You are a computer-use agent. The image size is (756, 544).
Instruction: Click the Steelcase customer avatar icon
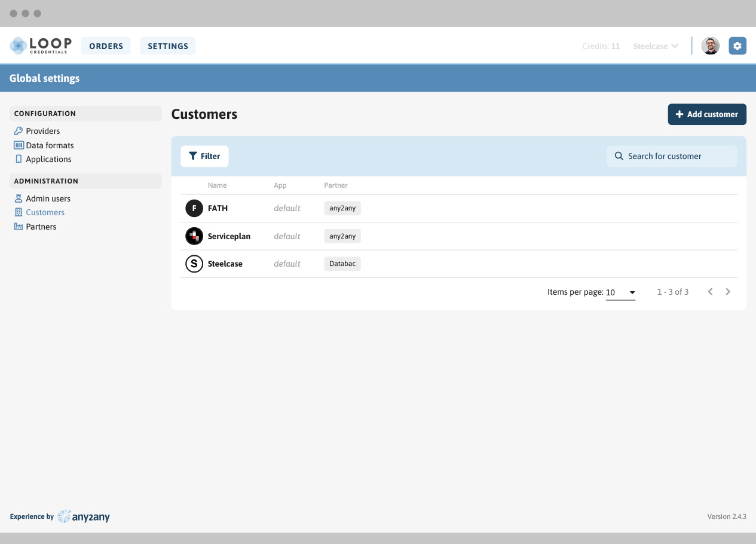point(194,264)
